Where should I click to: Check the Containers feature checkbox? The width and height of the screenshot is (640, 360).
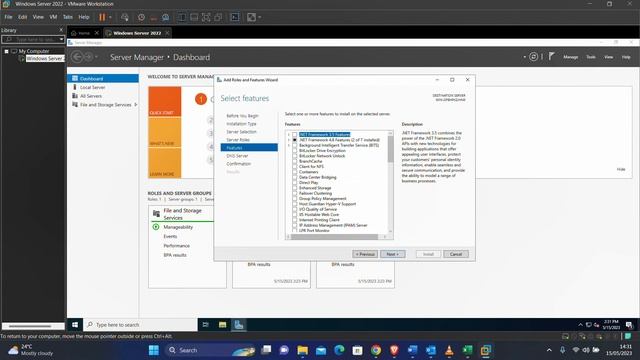(295, 172)
